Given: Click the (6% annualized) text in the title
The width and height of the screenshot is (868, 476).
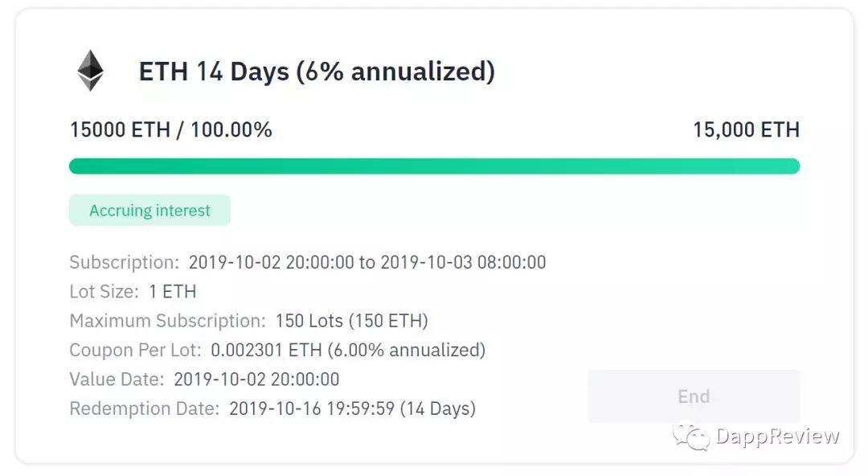Looking at the screenshot, I should point(395,72).
